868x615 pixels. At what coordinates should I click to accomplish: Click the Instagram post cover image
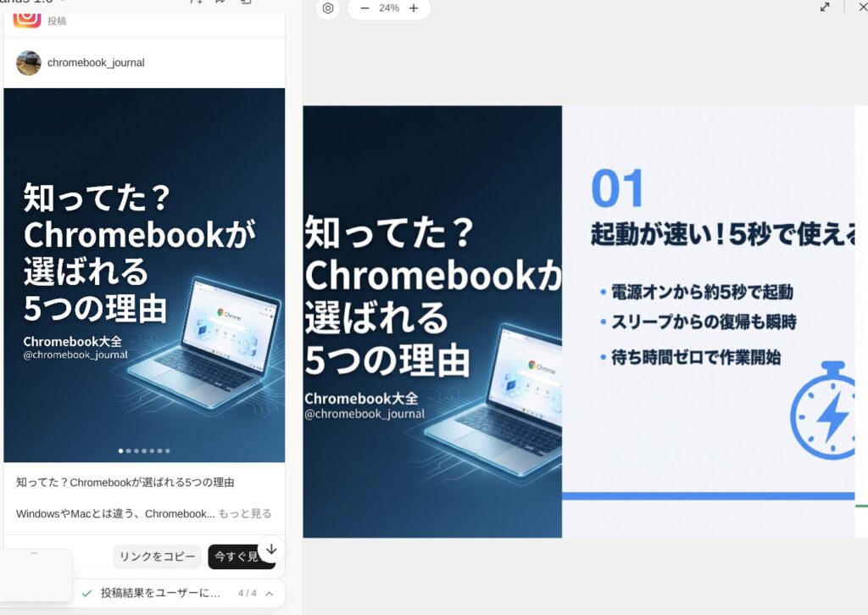point(144,275)
